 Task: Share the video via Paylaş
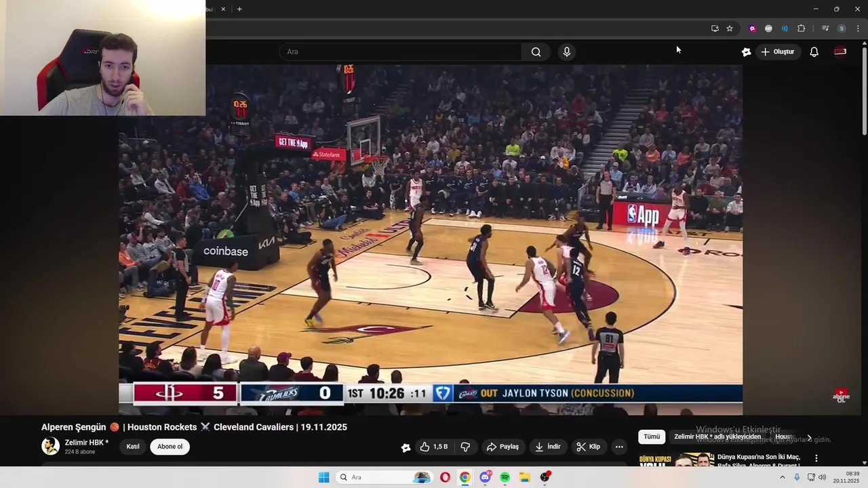point(502,447)
